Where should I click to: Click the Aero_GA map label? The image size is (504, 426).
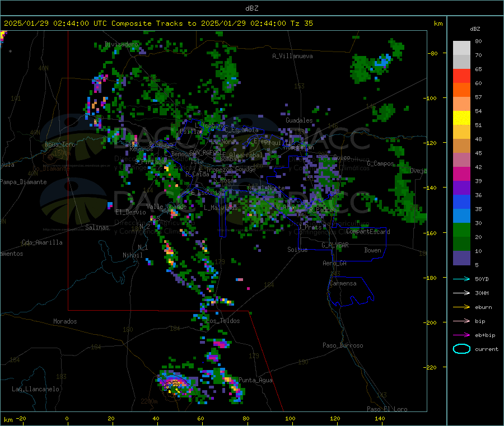coord(335,263)
